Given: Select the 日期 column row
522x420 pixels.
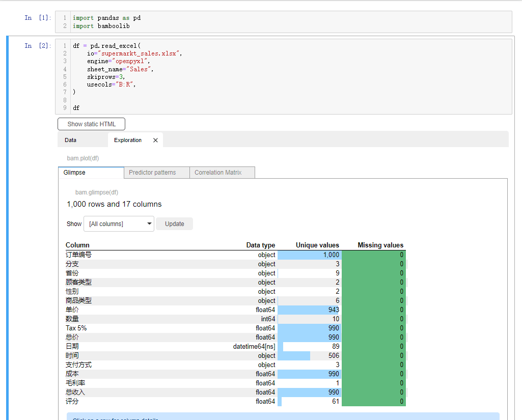Looking at the screenshot, I should (236, 346).
